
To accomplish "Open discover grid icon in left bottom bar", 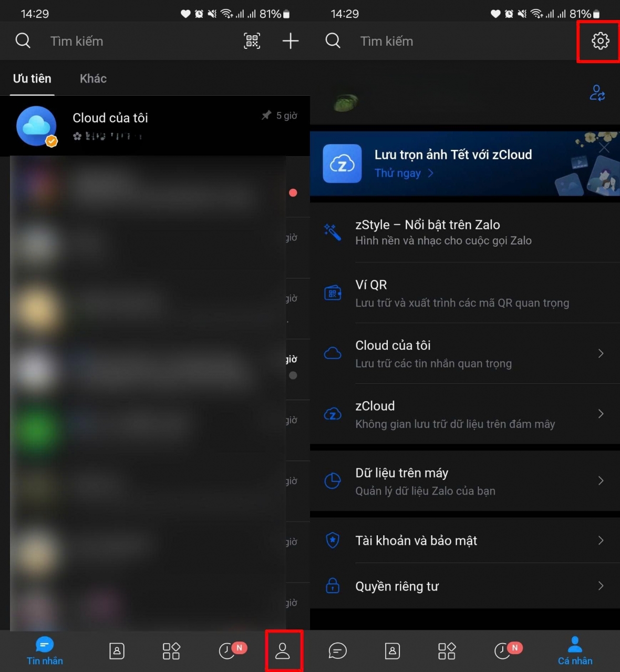I will (x=171, y=651).
